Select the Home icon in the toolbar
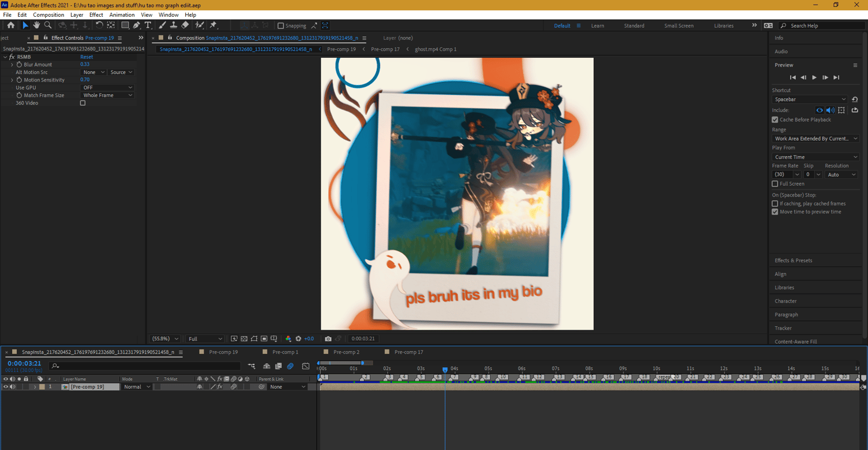This screenshot has height=450, width=868. 11,25
